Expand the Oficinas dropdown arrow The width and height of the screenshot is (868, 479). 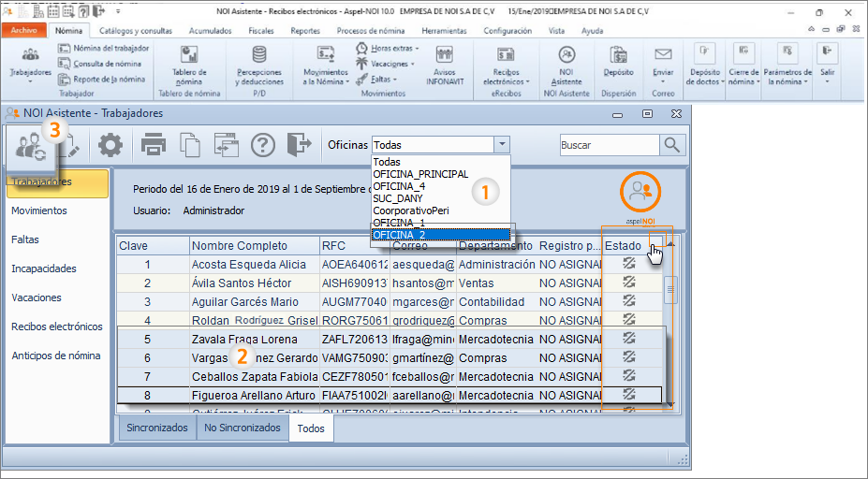coord(502,144)
